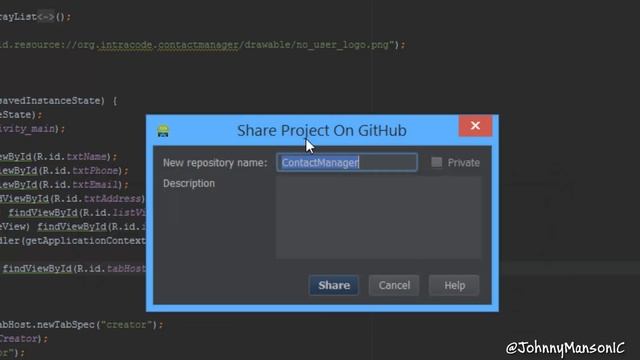Click 'savedInstanceState' in the editor code
Viewport: 640px width, 360px height.
[x=49, y=100]
